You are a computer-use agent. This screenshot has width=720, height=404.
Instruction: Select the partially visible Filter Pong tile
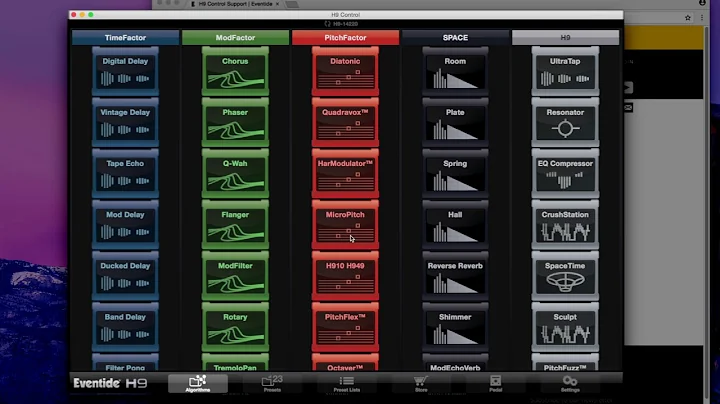pos(125,363)
